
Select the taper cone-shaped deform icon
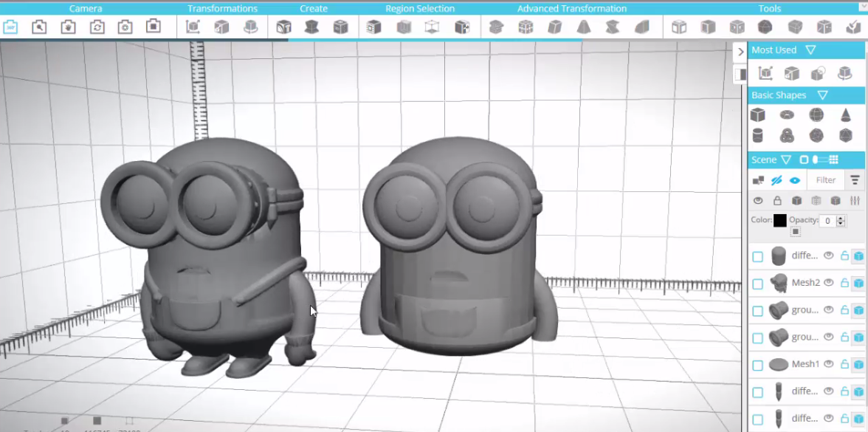coord(583,27)
